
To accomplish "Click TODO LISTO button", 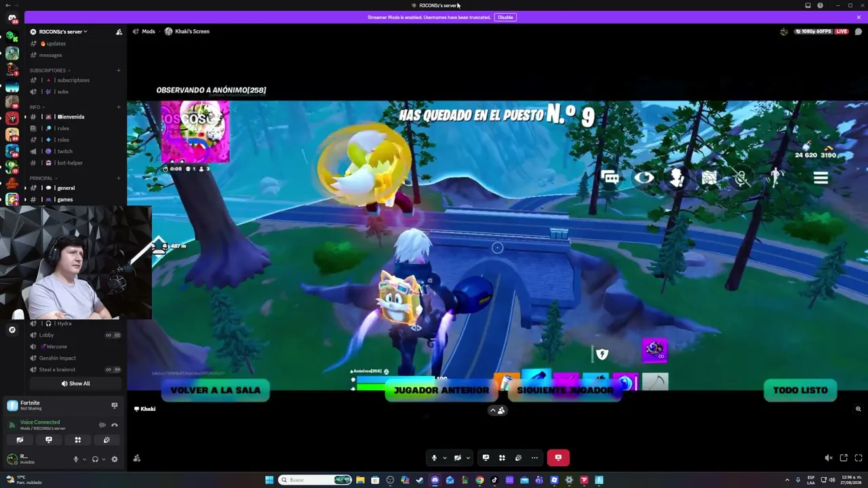I will 800,390.
